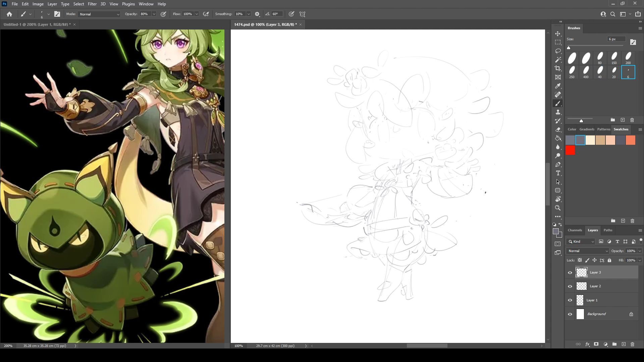Switch to the Color tab
Image resolution: width=644 pixels, height=362 pixels.
(x=572, y=129)
